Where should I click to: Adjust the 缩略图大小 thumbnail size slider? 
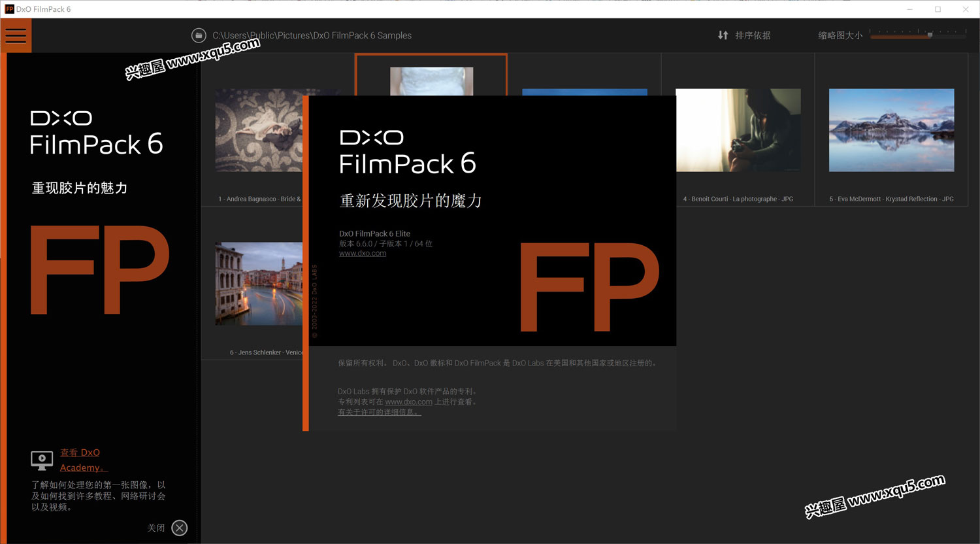click(x=918, y=35)
